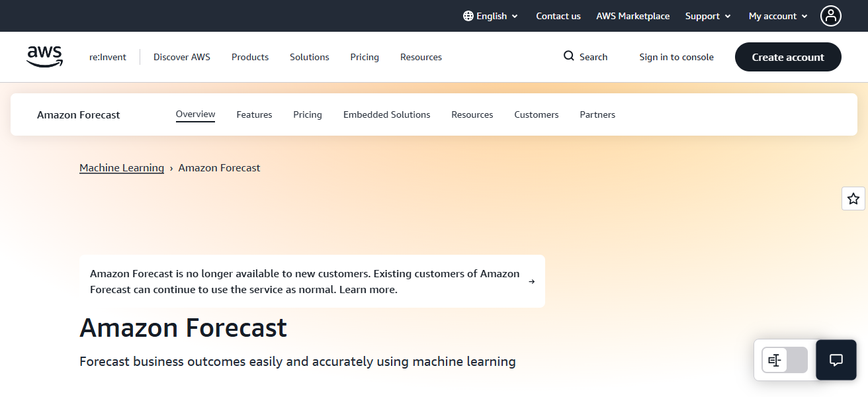Toggle the text-size switch
Screen dimensions: 868x397
tap(784, 360)
